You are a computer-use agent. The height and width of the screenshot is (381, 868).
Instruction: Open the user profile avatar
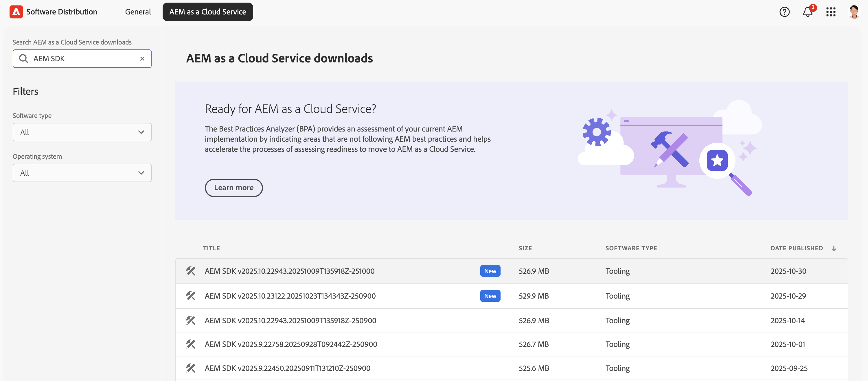point(854,12)
